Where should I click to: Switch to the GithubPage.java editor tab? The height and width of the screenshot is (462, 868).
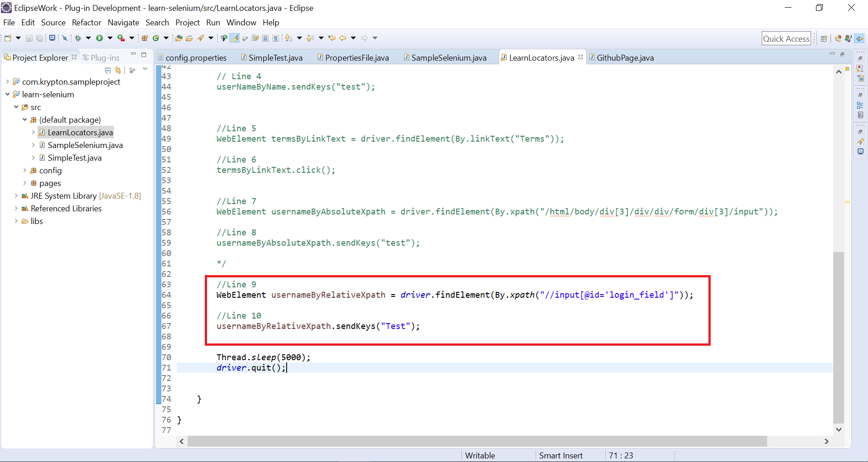coord(621,57)
